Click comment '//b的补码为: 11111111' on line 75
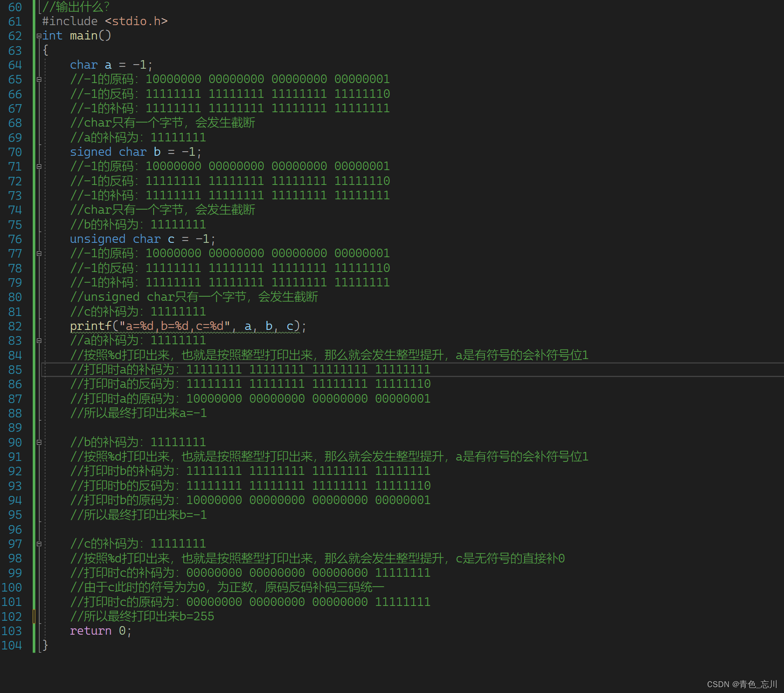This screenshot has width=784, height=693. [138, 225]
